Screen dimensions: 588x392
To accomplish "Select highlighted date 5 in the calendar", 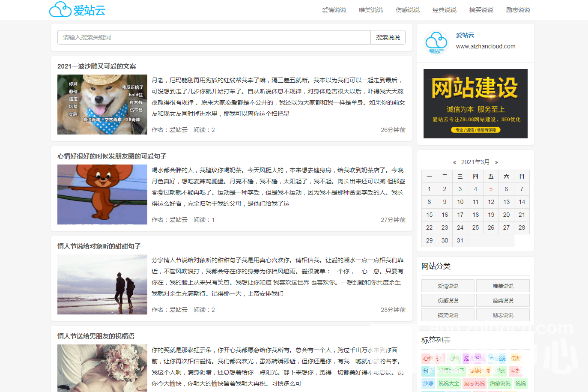I will pos(491,189).
